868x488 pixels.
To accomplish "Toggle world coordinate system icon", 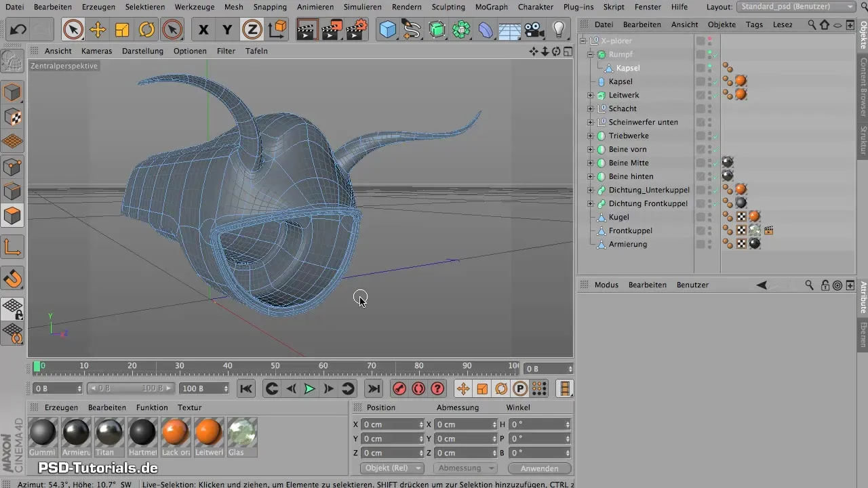I will (x=277, y=30).
